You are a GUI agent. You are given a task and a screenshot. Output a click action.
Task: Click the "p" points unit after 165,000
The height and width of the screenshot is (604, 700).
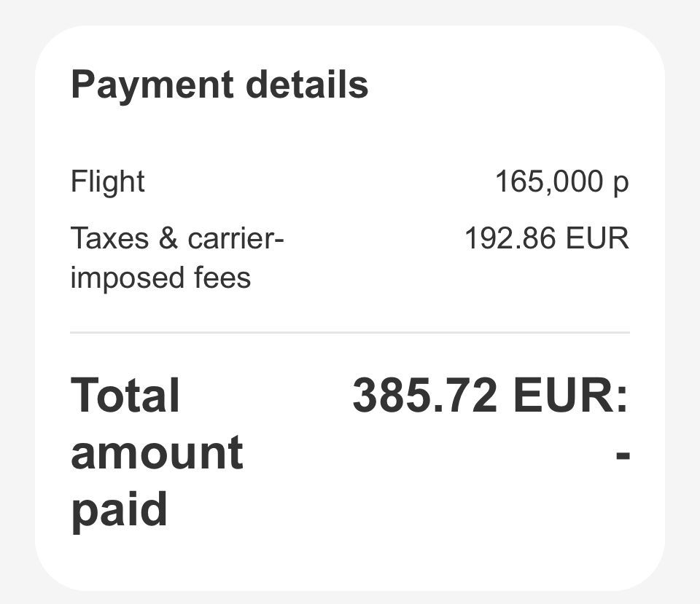pos(621,183)
